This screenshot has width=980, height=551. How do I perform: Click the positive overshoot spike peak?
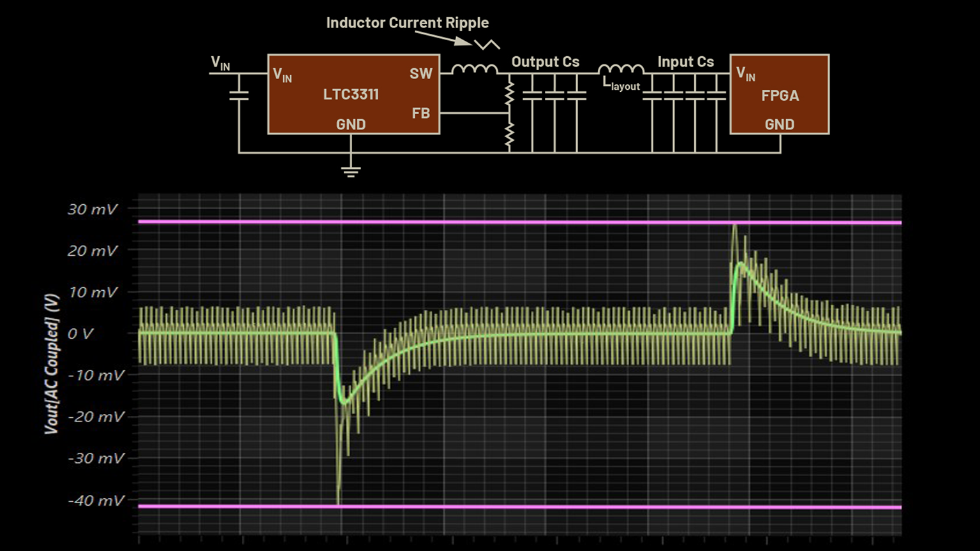(735, 227)
